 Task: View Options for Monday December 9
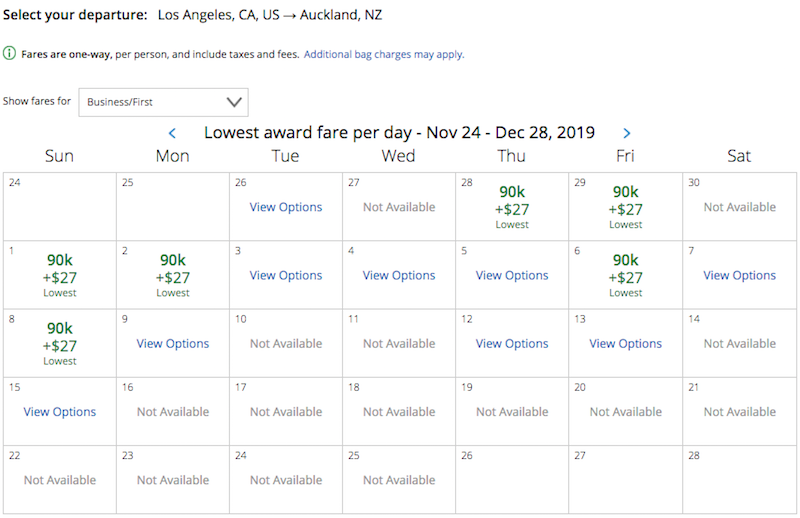[172, 343]
